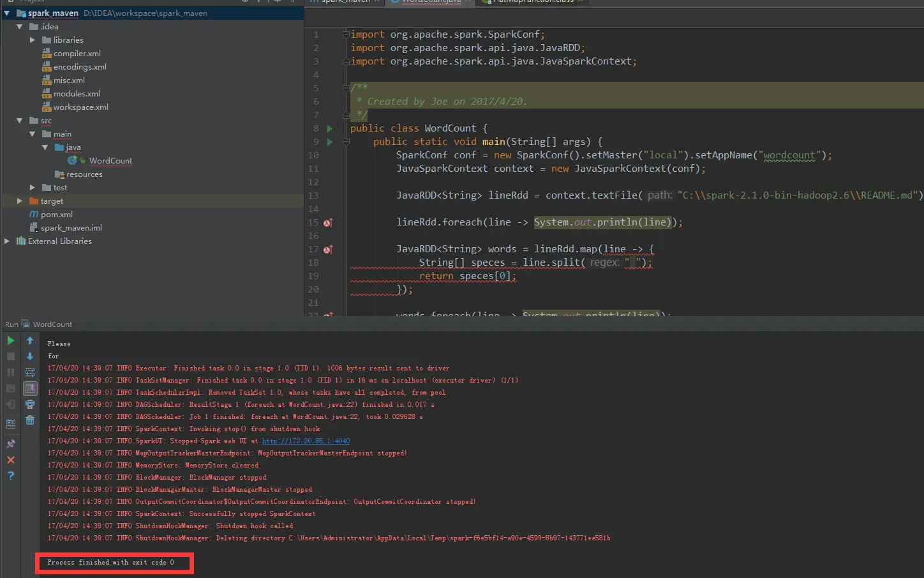Expand the libraries folder arrow
Screen dimensions: 924x578
33,40
